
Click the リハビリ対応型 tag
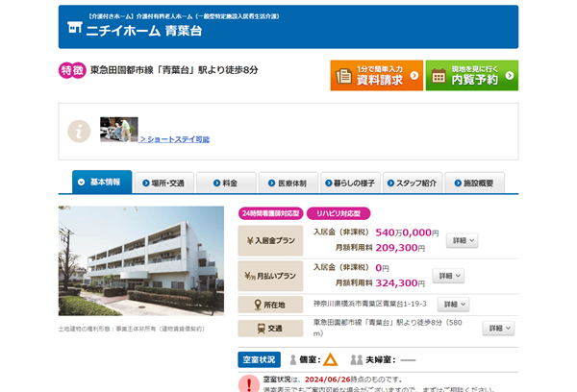339,213
